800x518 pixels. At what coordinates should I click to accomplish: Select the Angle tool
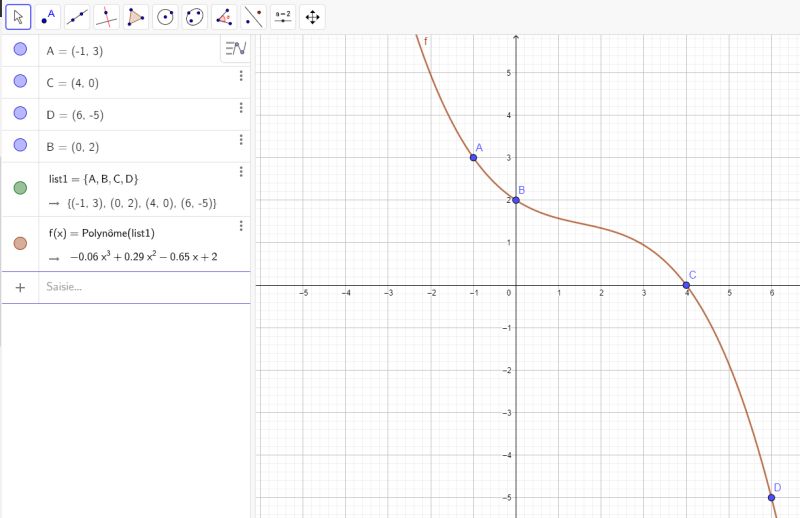(x=224, y=17)
